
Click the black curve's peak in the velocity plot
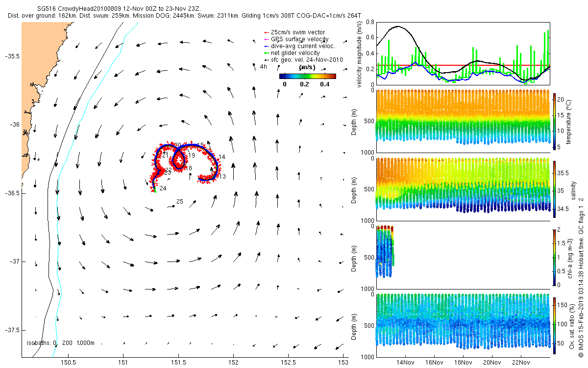click(398, 26)
